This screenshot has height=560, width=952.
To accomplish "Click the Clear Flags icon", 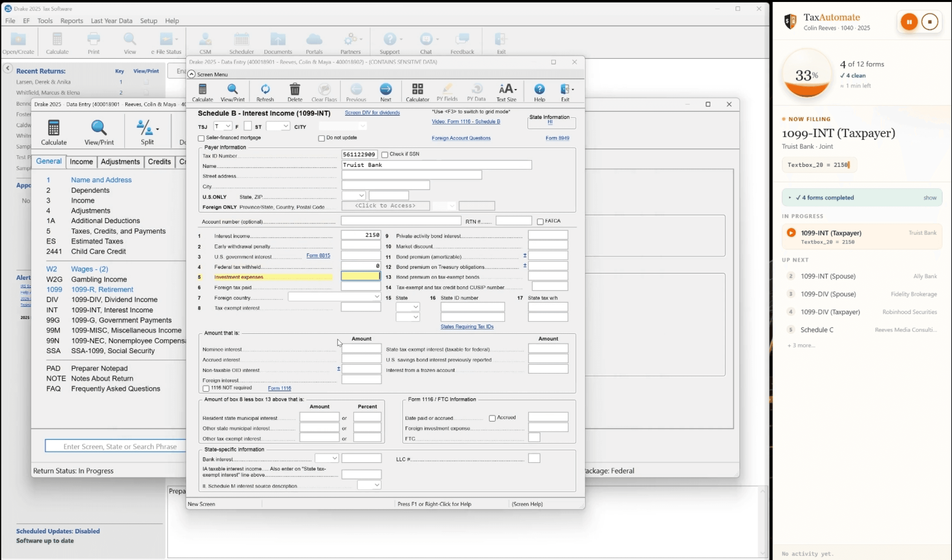I will [x=324, y=93].
